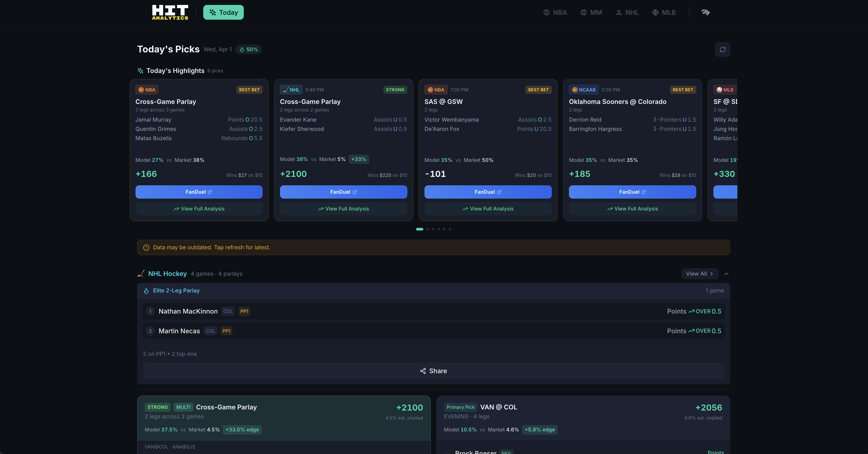Image resolution: width=868 pixels, height=454 pixels.
Task: Select the second carousel pagination dot
Action: [x=428, y=229]
